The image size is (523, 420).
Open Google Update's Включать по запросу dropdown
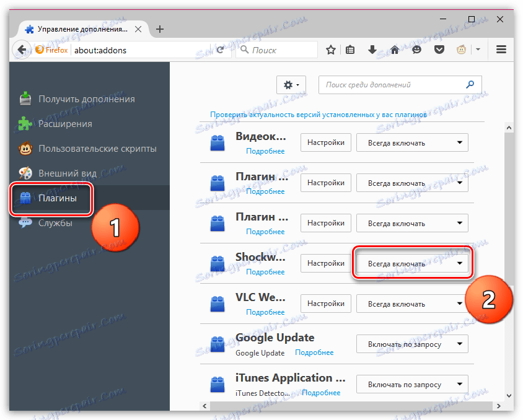click(x=411, y=344)
